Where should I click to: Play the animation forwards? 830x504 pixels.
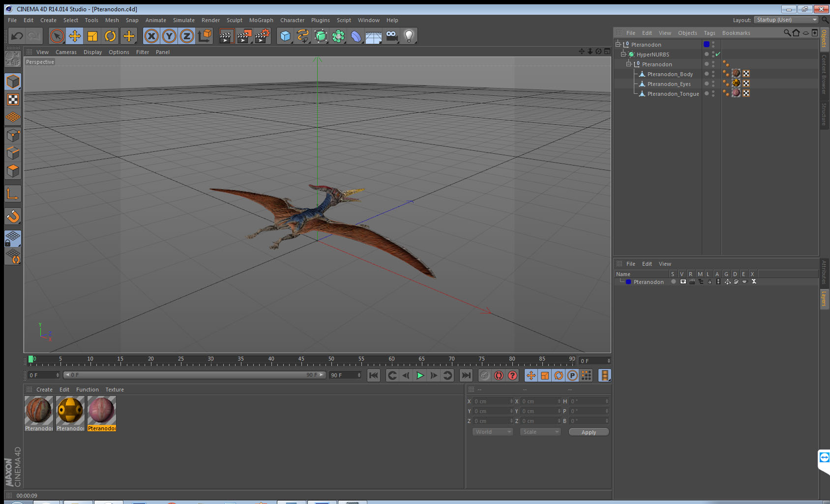[420, 375]
